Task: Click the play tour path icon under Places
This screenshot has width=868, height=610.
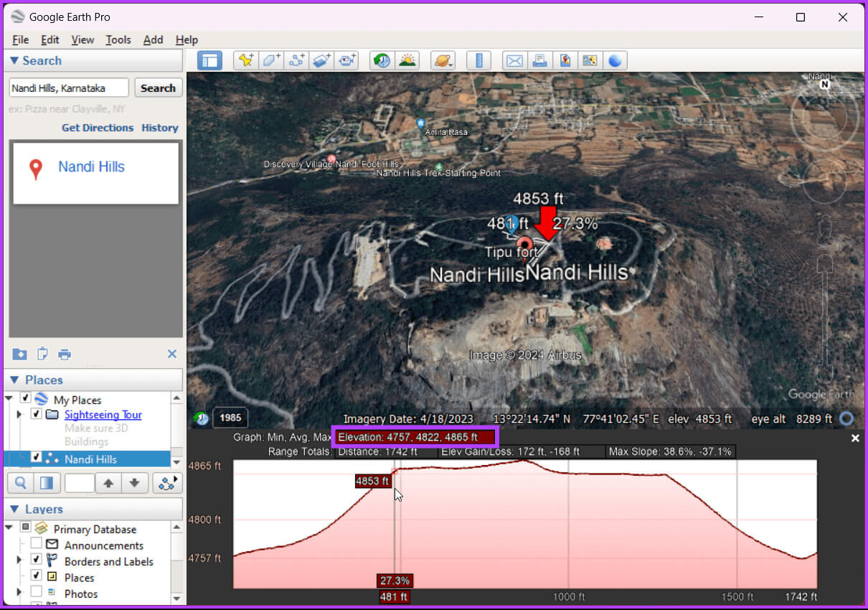Action: pyautogui.click(x=167, y=483)
